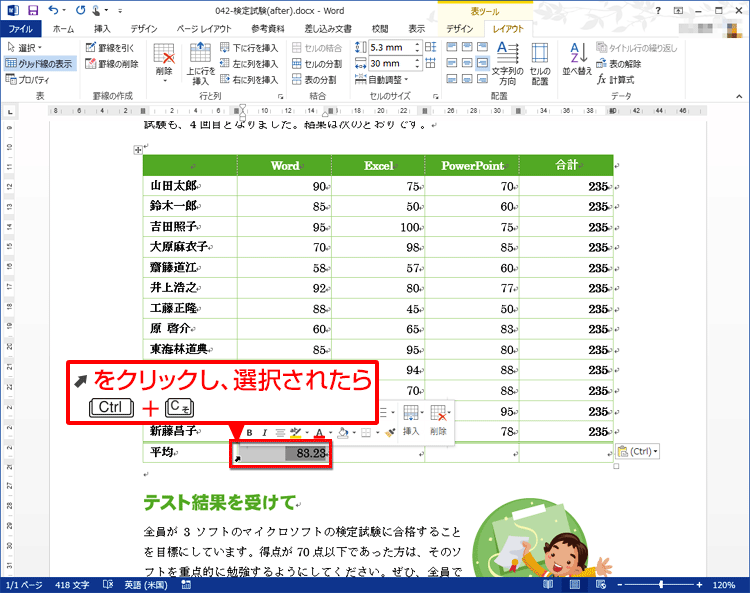Screen dimensions: 750x593
Task: Change text direction (文字列の方向)
Action: click(x=507, y=64)
